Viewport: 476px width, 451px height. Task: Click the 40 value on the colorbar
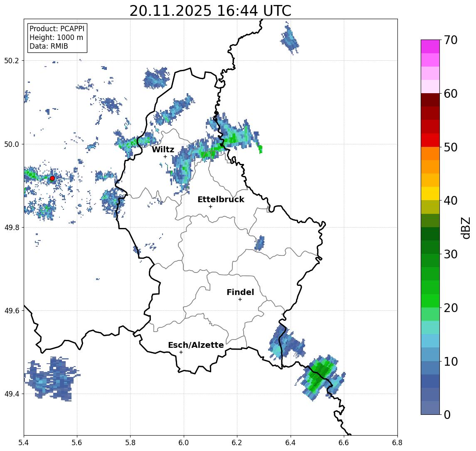450,201
